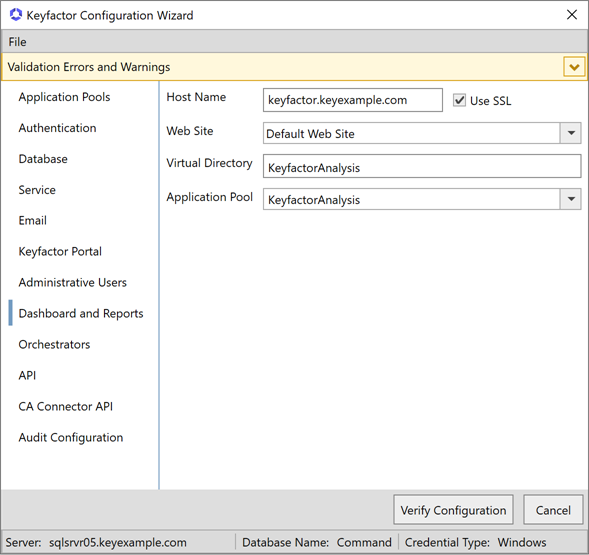Open the Application Pool dropdown arrow
589x555 pixels.
[571, 199]
